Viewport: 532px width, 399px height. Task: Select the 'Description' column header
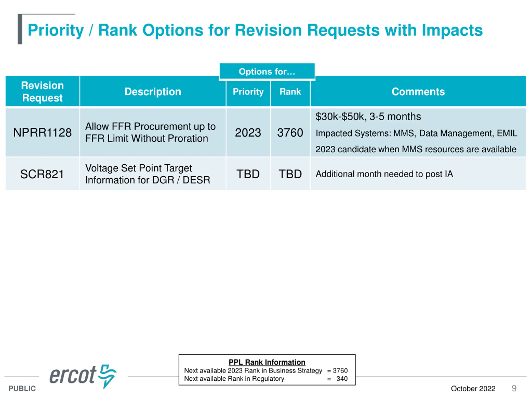tap(153, 91)
